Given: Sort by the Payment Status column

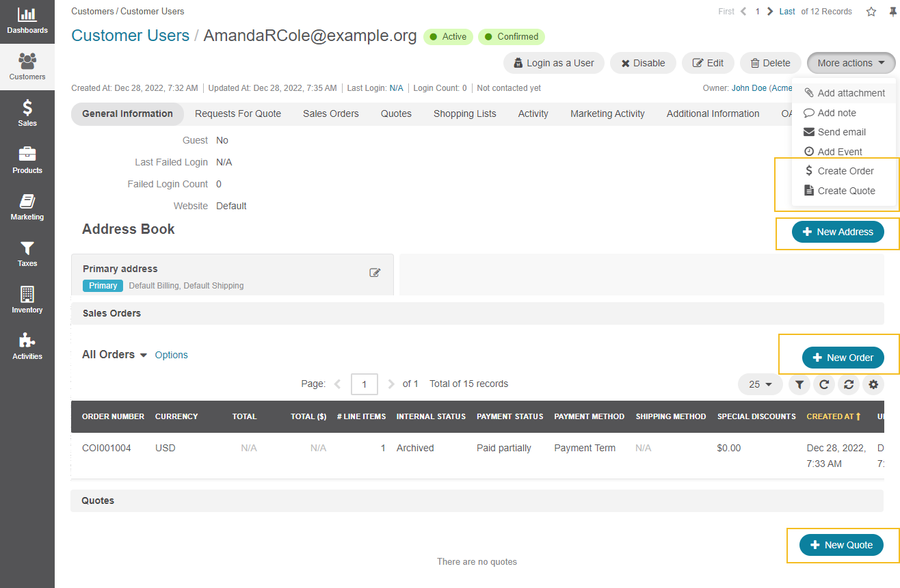Looking at the screenshot, I should (510, 416).
